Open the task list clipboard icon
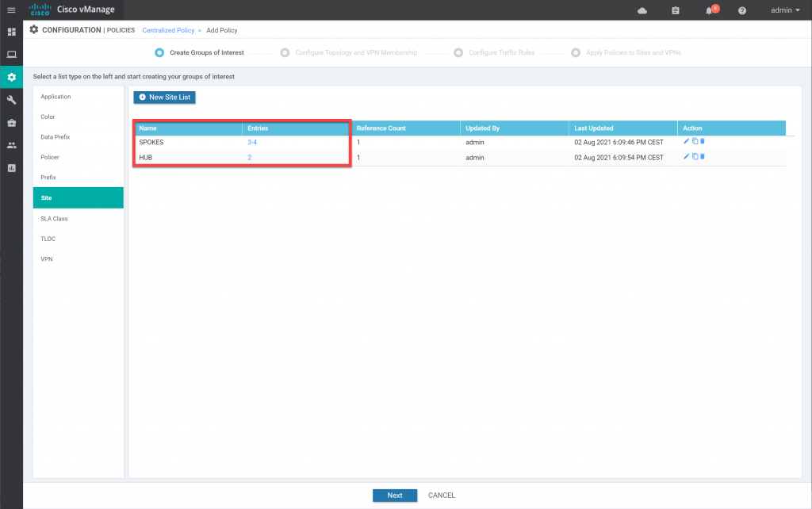The height and width of the screenshot is (509, 812). (675, 10)
